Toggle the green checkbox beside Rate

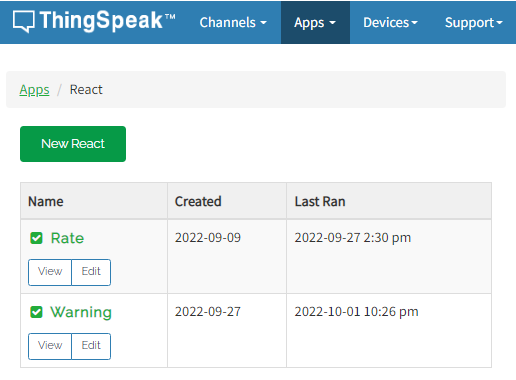(36, 238)
